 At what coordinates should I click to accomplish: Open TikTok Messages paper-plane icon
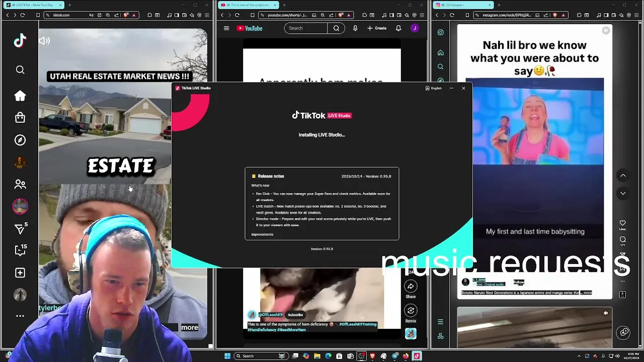point(20,229)
